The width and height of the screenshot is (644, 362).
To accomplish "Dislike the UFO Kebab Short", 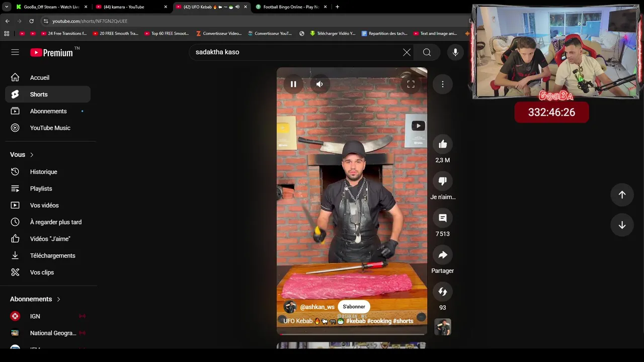I will pos(443,182).
